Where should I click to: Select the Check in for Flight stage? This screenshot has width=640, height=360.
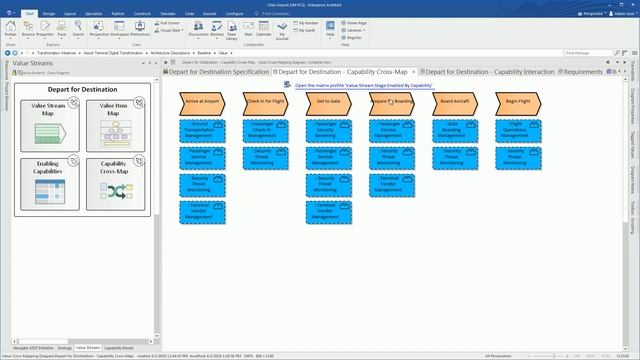pos(265,104)
